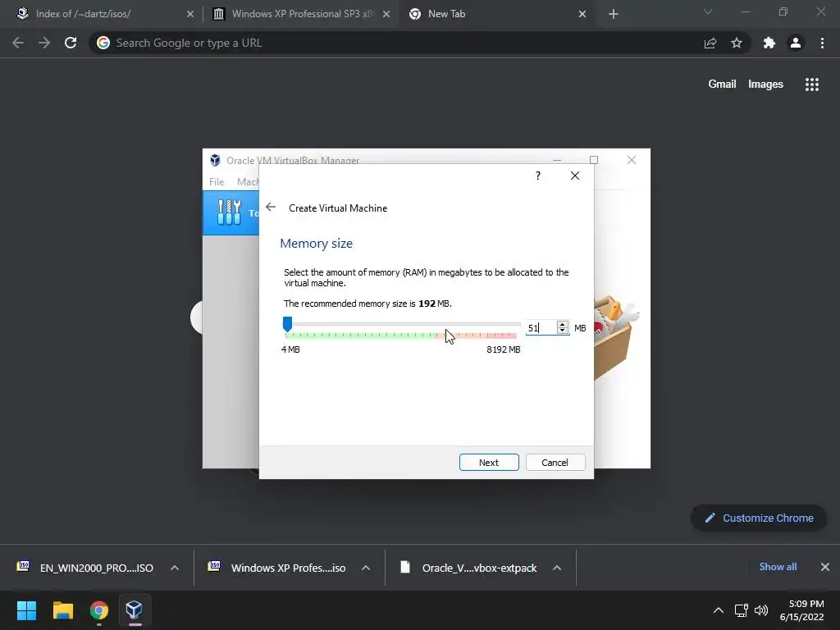Open the Gmail link

tap(722, 84)
